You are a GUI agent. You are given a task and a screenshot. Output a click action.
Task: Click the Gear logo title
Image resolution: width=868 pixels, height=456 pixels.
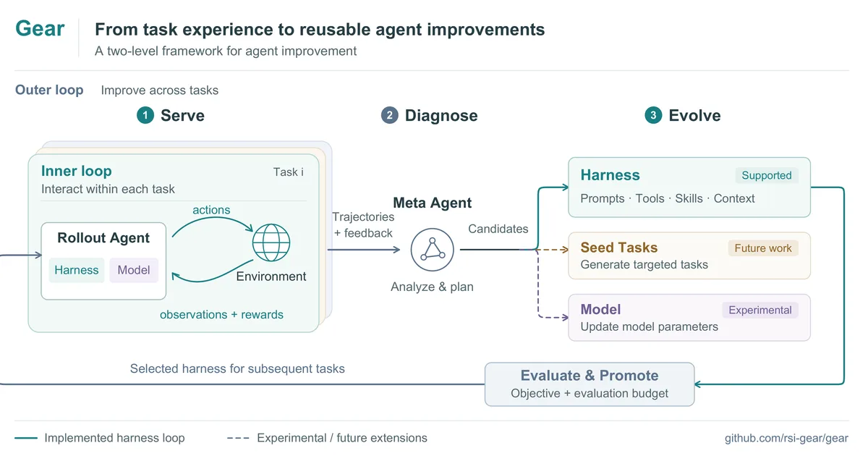pyautogui.click(x=40, y=29)
